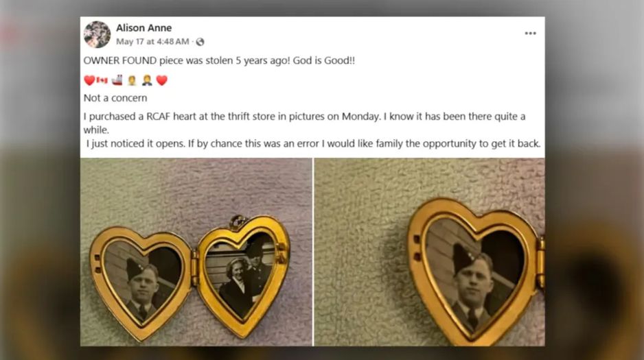
Task: Click the ship emoji in post
Action: [x=117, y=80]
